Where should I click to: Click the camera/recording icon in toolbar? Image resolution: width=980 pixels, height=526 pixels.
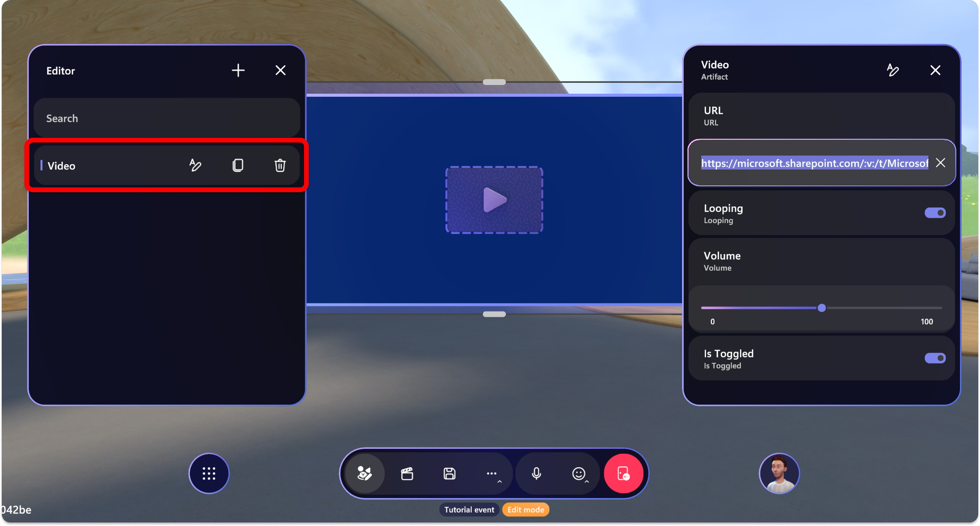point(409,473)
